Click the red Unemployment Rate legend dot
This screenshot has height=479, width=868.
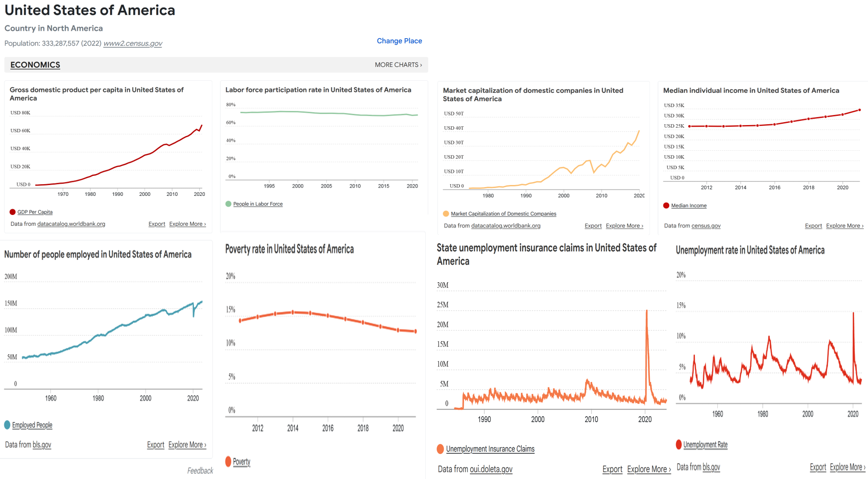[679, 444]
